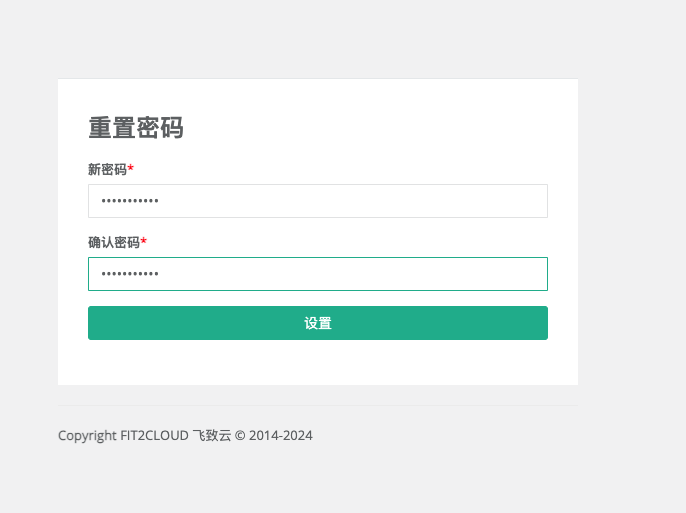
Task: Click FIT2CLOUD in the copyright footer
Action: pos(153,436)
